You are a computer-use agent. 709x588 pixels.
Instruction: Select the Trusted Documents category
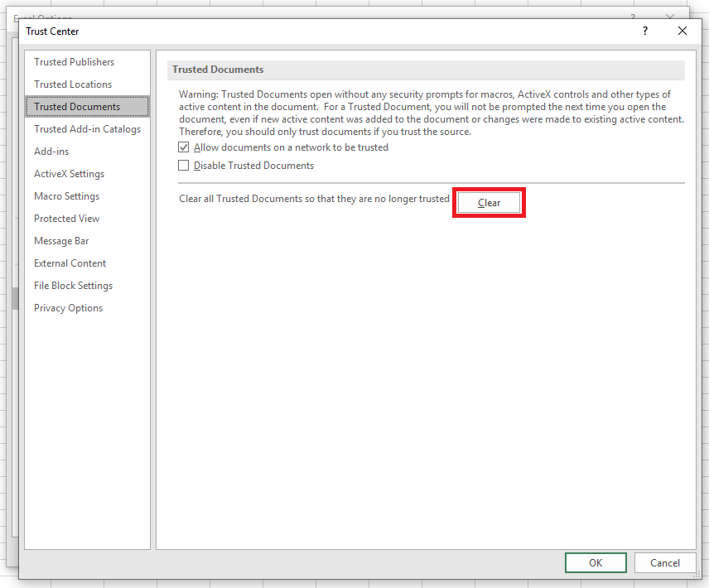click(x=75, y=106)
